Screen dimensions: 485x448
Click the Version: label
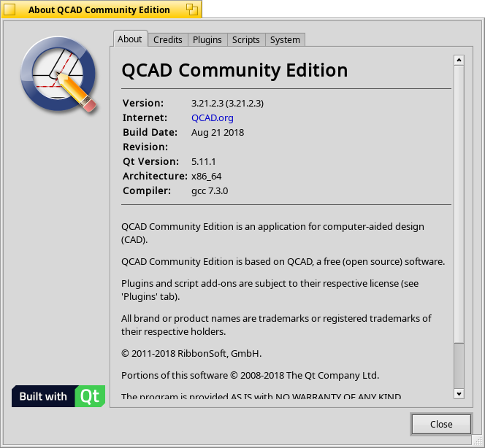point(143,103)
